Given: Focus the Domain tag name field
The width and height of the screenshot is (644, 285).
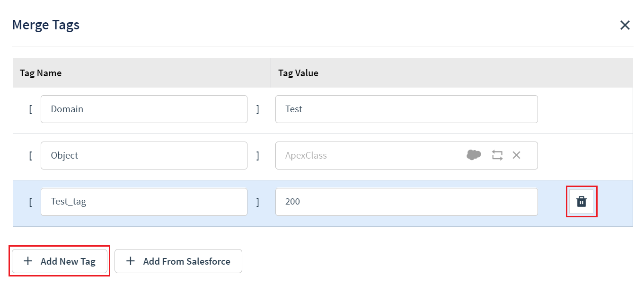Looking at the screenshot, I should pyautogui.click(x=144, y=109).
